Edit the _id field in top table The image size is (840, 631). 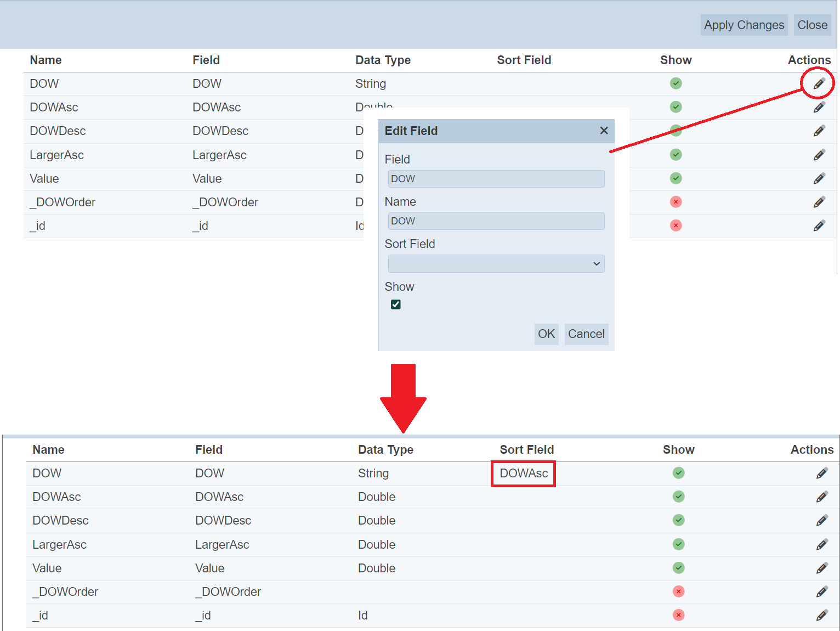819,226
